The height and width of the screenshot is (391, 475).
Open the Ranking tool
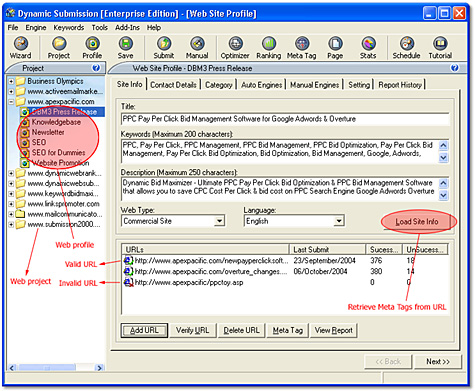click(269, 48)
